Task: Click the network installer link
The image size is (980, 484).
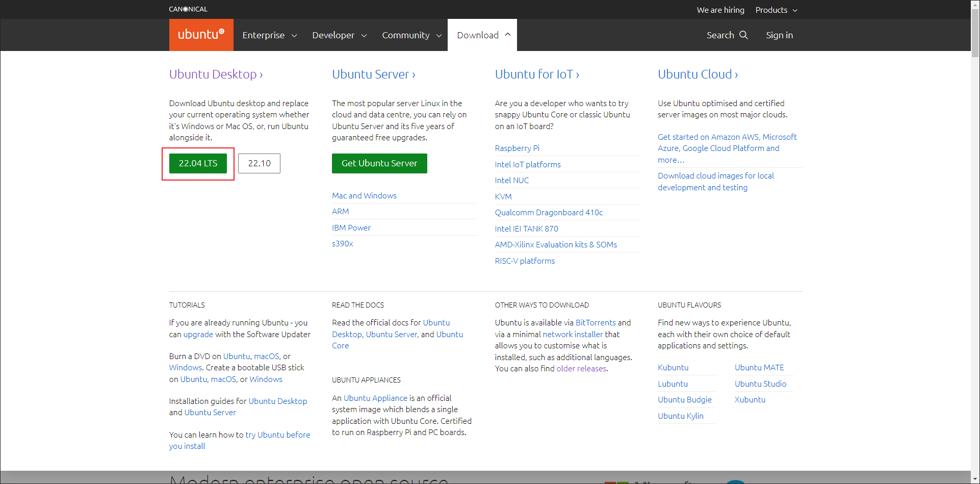Action: pyautogui.click(x=573, y=334)
